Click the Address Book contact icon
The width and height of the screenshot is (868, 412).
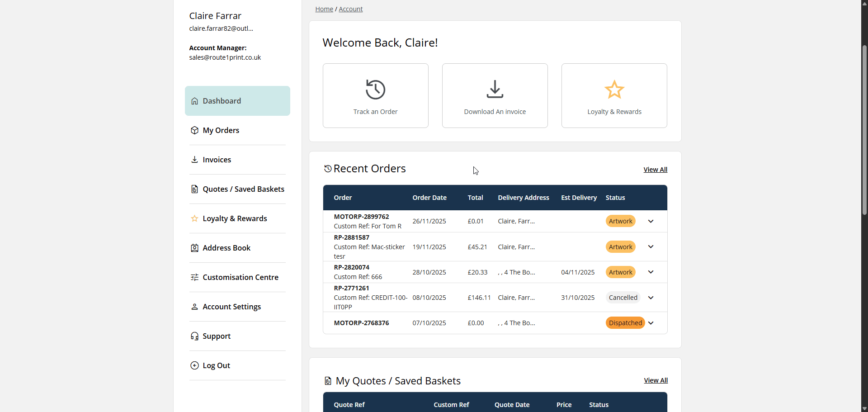[x=194, y=248]
